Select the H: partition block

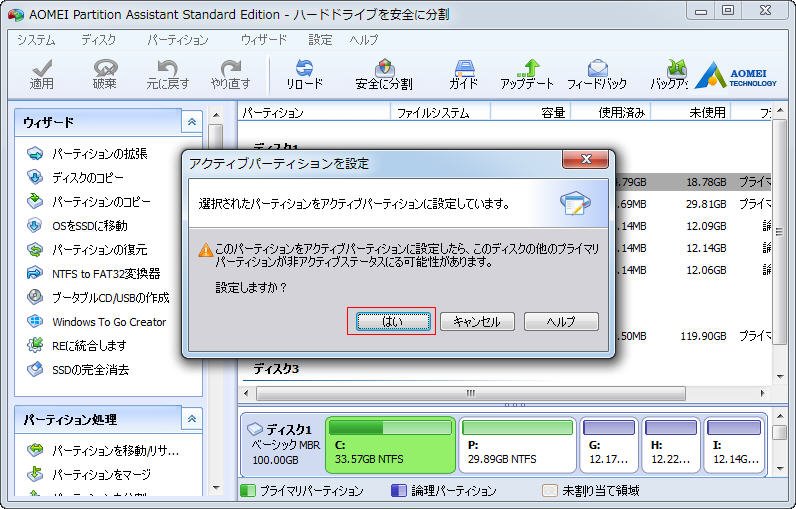click(x=671, y=445)
